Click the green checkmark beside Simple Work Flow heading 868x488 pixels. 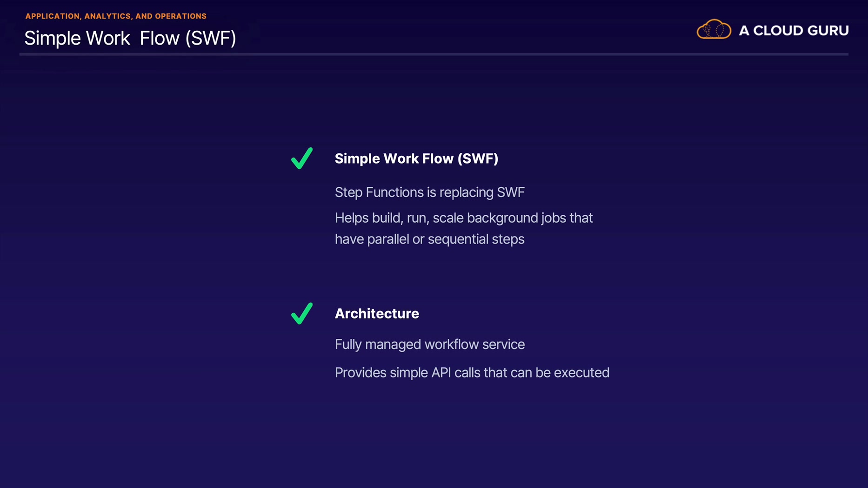302,158
